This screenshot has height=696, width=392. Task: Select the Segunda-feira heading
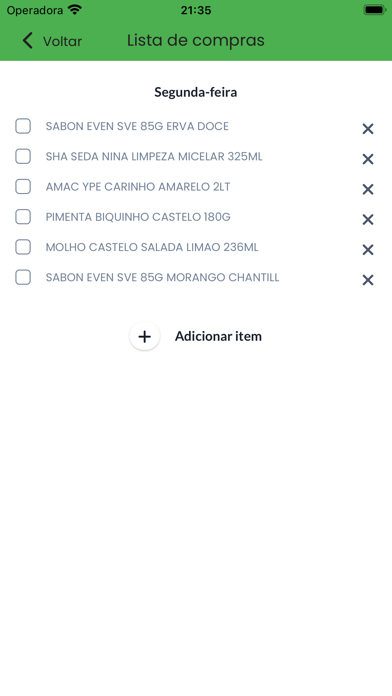tap(196, 92)
